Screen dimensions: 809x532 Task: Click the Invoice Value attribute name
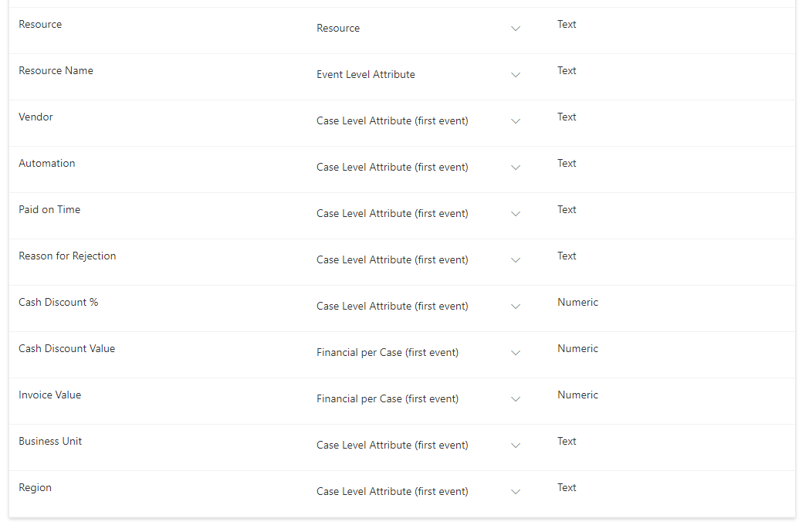coord(49,395)
